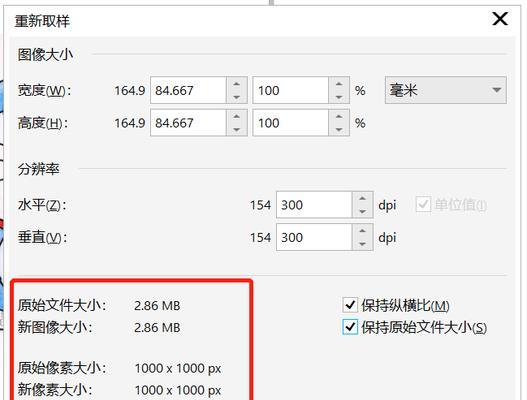This screenshot has width=527, height=400.
Task: Decrease vertical resolution with down arrow
Action: point(362,244)
